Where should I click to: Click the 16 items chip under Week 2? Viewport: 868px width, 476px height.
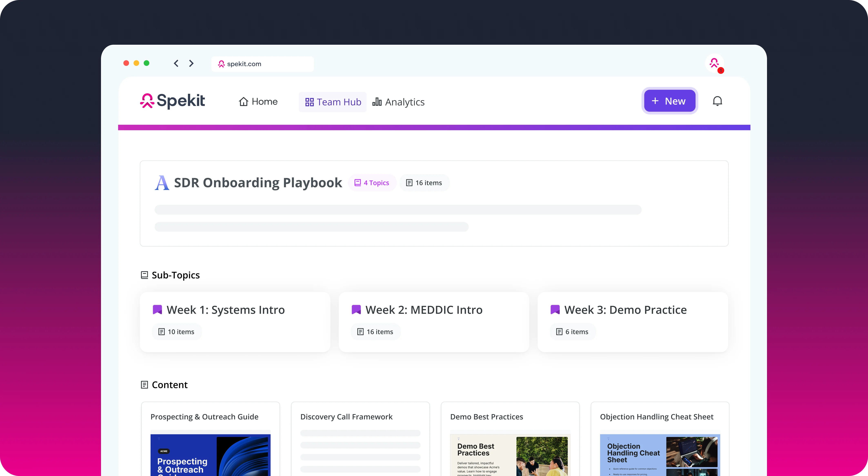375,332
